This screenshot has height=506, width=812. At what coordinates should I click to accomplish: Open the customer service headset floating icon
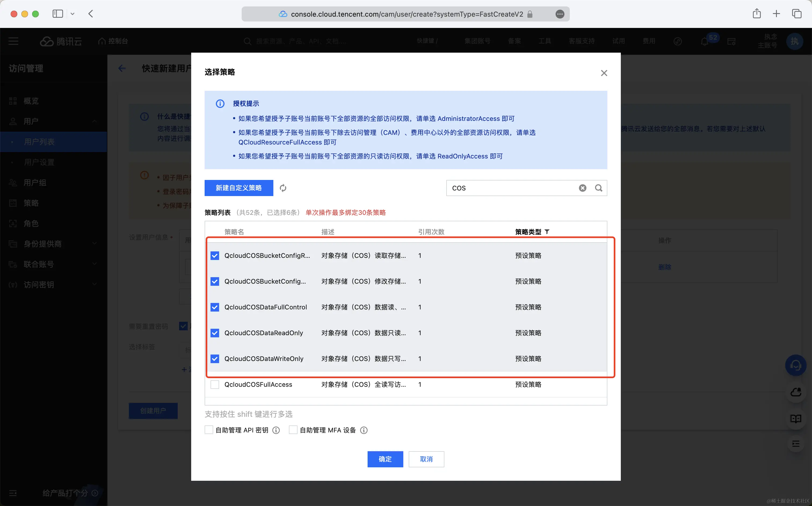pyautogui.click(x=796, y=365)
